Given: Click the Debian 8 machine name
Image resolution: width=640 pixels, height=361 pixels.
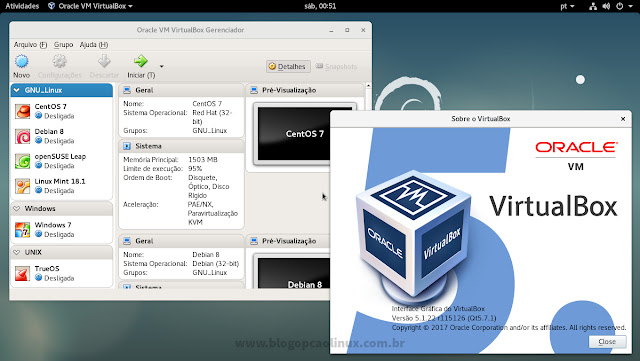Looking at the screenshot, I should [x=49, y=131].
